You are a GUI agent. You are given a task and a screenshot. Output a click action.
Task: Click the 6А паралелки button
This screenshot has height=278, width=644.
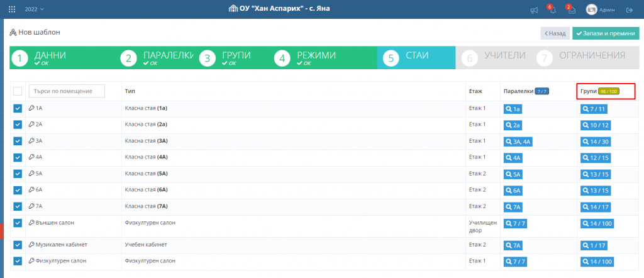pyautogui.click(x=514, y=191)
